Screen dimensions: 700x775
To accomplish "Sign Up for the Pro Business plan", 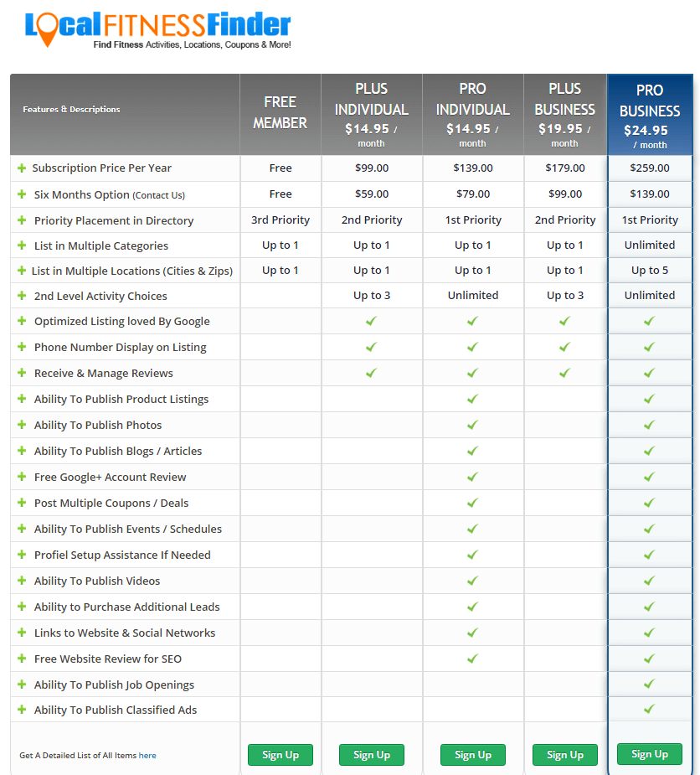I will pyautogui.click(x=650, y=754).
